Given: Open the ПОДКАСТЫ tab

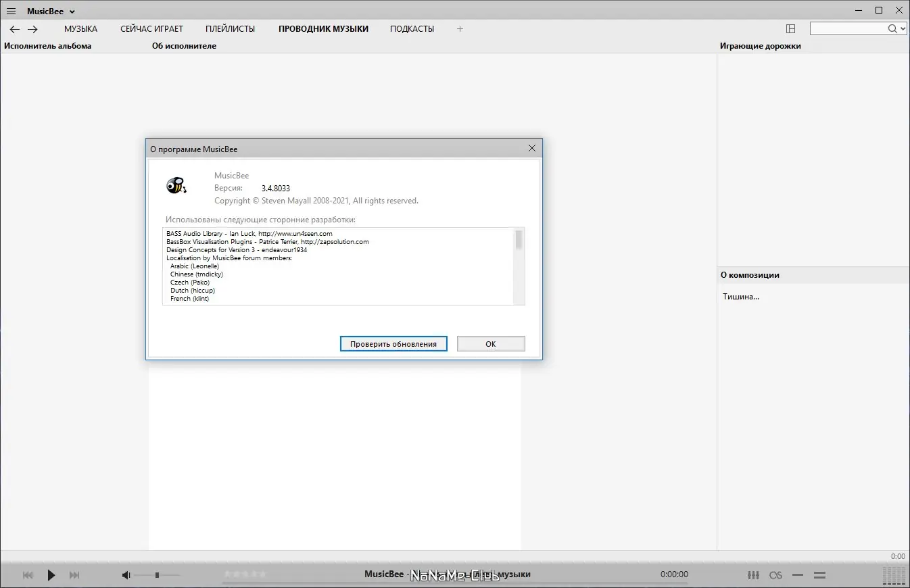Looking at the screenshot, I should click(412, 29).
